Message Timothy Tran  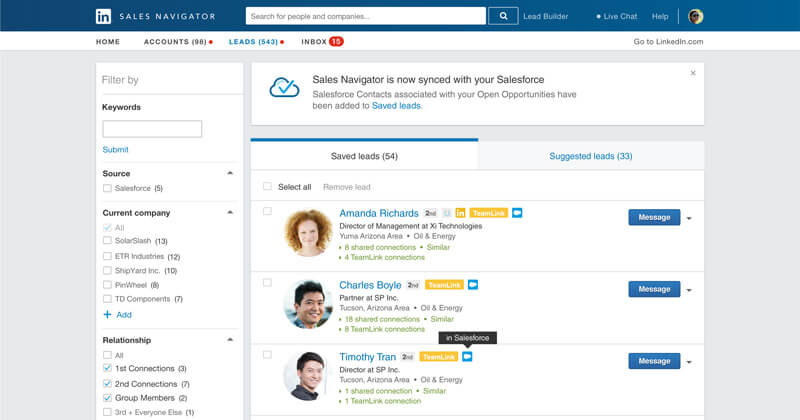coord(654,361)
